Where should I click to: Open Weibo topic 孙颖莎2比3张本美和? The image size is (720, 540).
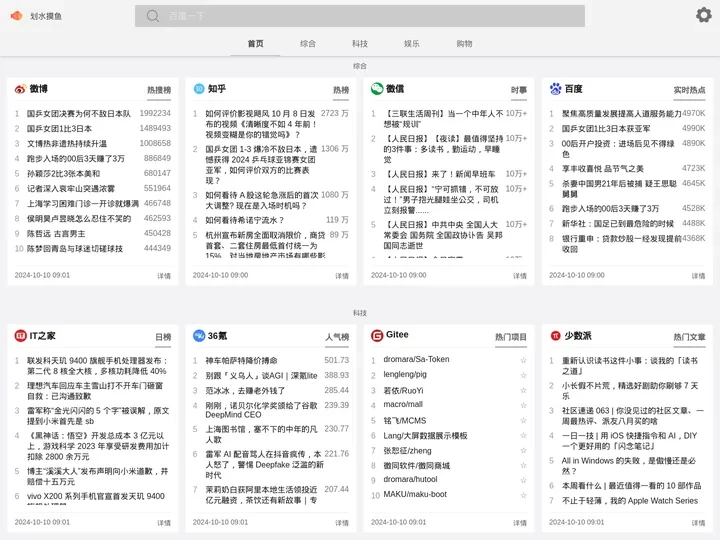tap(63, 174)
